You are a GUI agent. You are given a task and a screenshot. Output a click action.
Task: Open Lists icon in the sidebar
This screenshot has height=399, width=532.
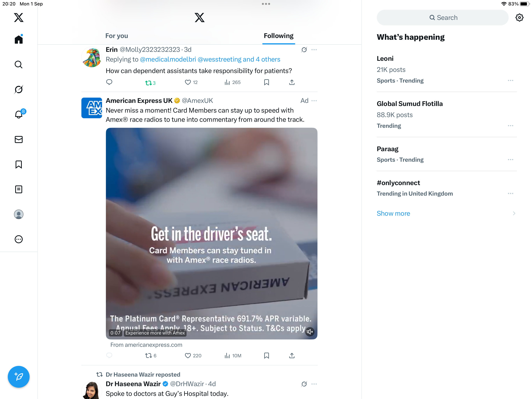[x=18, y=189]
